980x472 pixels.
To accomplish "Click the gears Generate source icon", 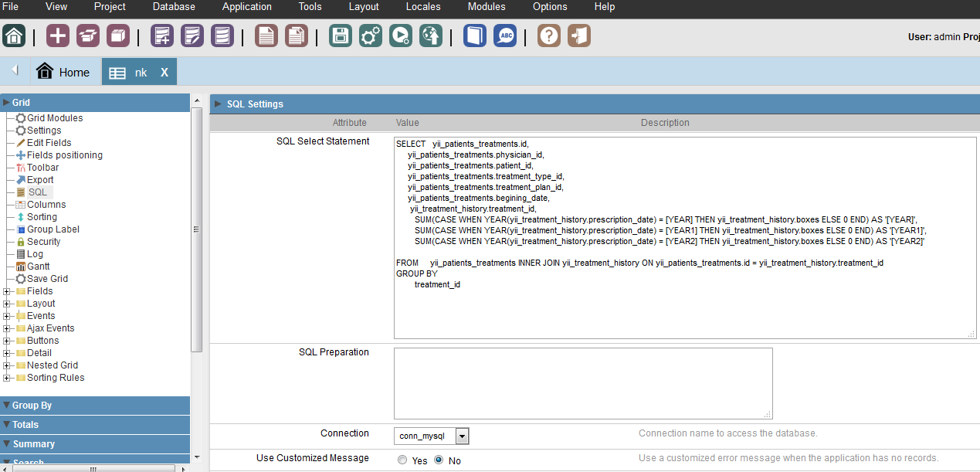I will coord(371,36).
